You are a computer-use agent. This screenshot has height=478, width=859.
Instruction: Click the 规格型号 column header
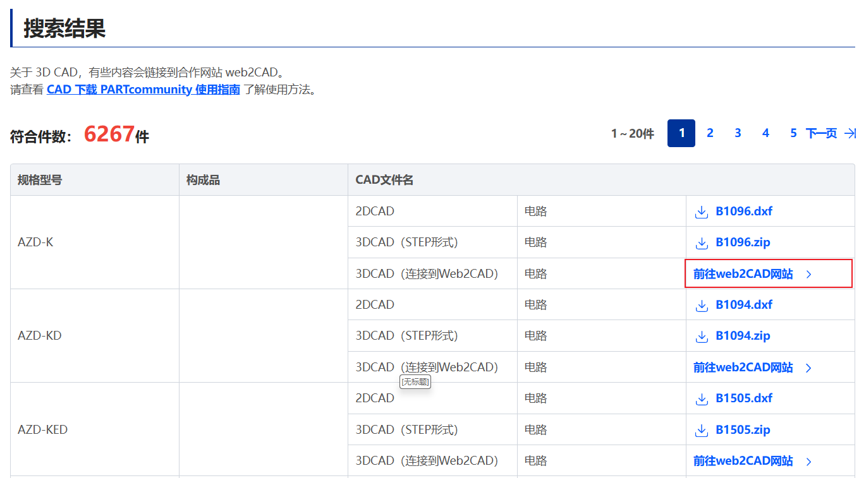click(40, 180)
